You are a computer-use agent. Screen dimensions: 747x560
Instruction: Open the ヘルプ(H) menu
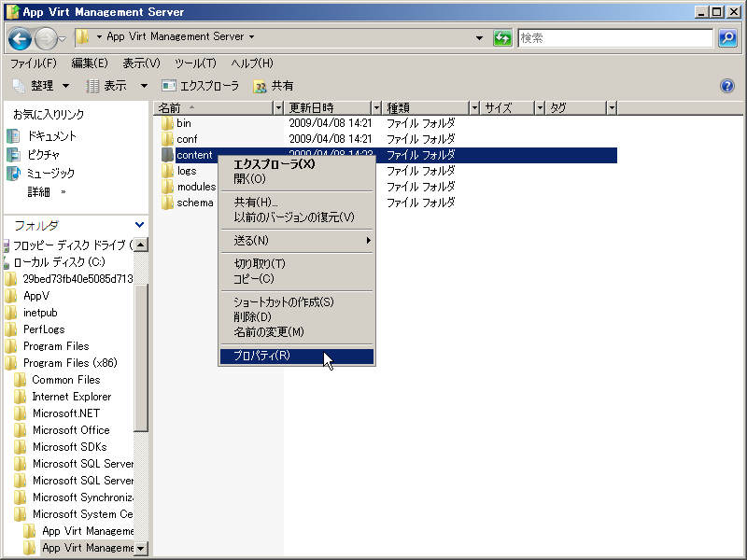(x=252, y=63)
